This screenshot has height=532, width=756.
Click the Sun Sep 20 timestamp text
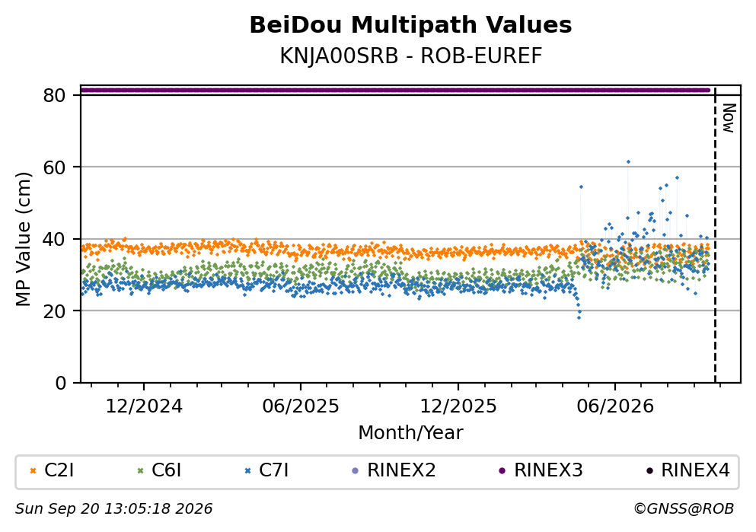(x=113, y=509)
